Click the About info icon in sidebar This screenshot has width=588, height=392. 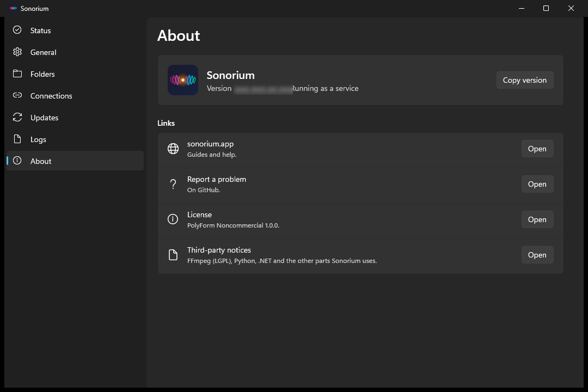(17, 161)
